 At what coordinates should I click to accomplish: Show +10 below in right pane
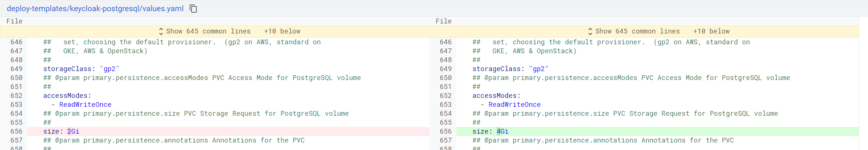(711, 31)
